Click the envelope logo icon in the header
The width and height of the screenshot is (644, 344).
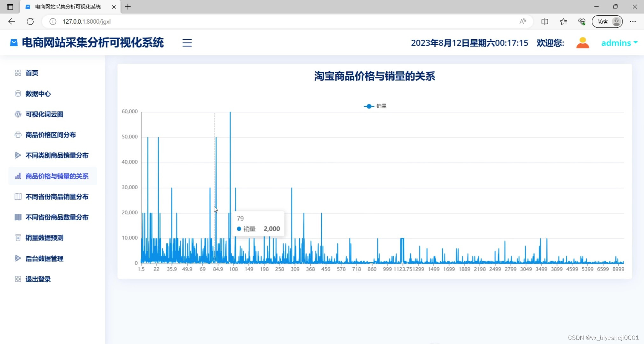[x=13, y=42]
